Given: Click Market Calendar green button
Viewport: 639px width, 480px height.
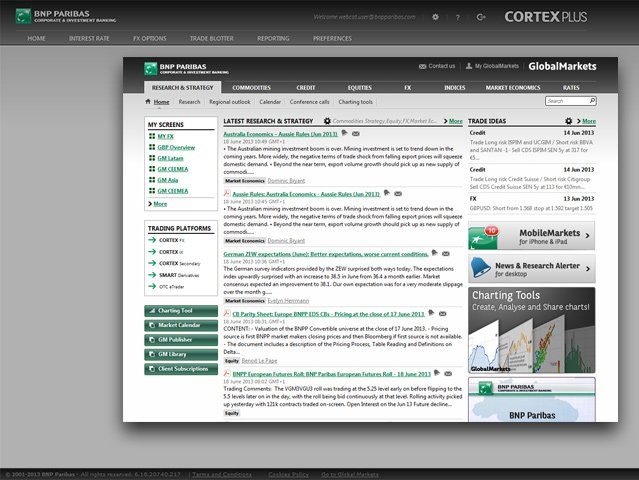Looking at the screenshot, I should click(181, 325).
